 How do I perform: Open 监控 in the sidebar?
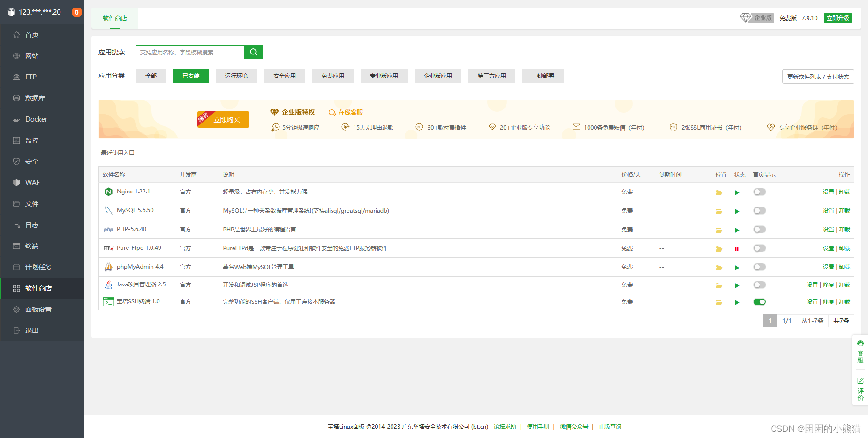42,140
